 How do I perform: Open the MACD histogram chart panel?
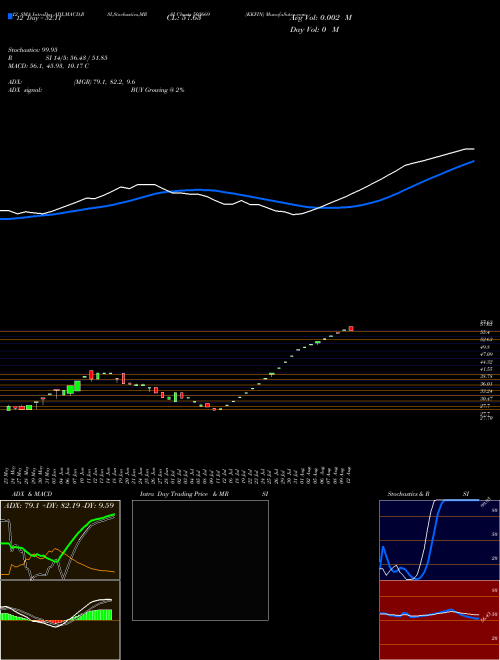coord(60,620)
